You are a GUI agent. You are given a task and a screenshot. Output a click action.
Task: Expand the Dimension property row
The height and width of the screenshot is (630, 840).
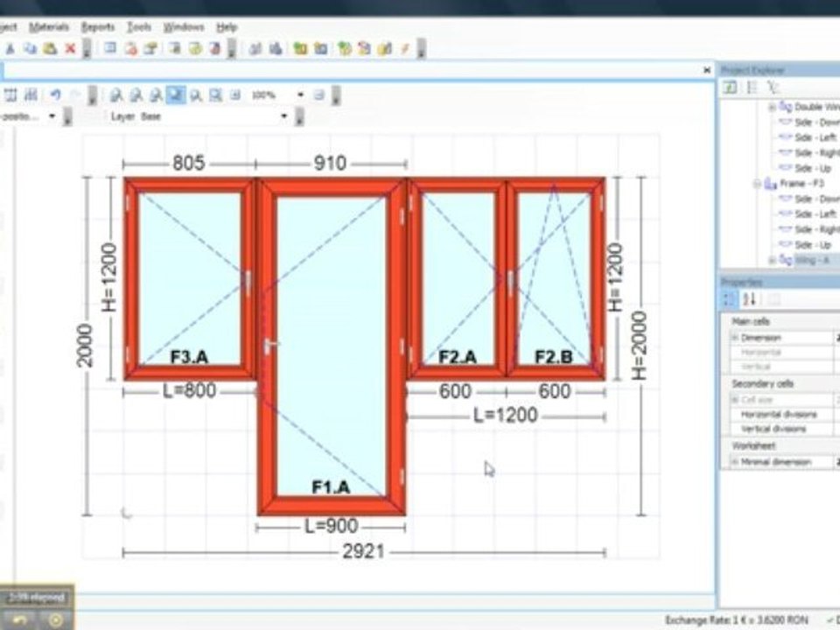point(735,338)
